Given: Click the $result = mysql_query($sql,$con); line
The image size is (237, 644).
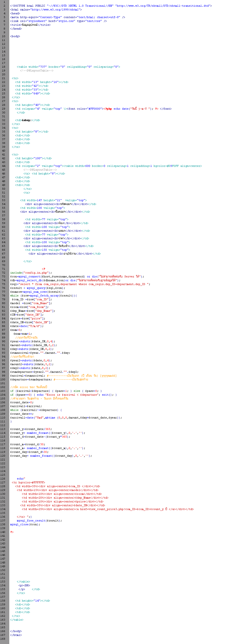Looking at the screenshot, I should [x=38, y=288].
